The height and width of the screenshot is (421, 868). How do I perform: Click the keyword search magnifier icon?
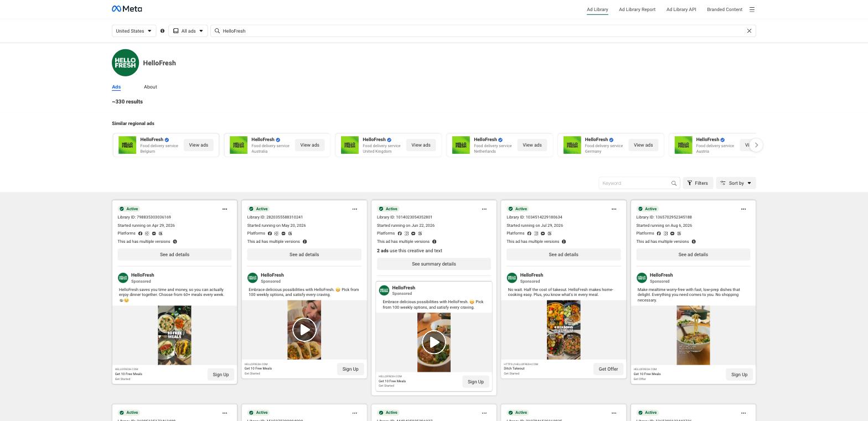click(x=674, y=183)
